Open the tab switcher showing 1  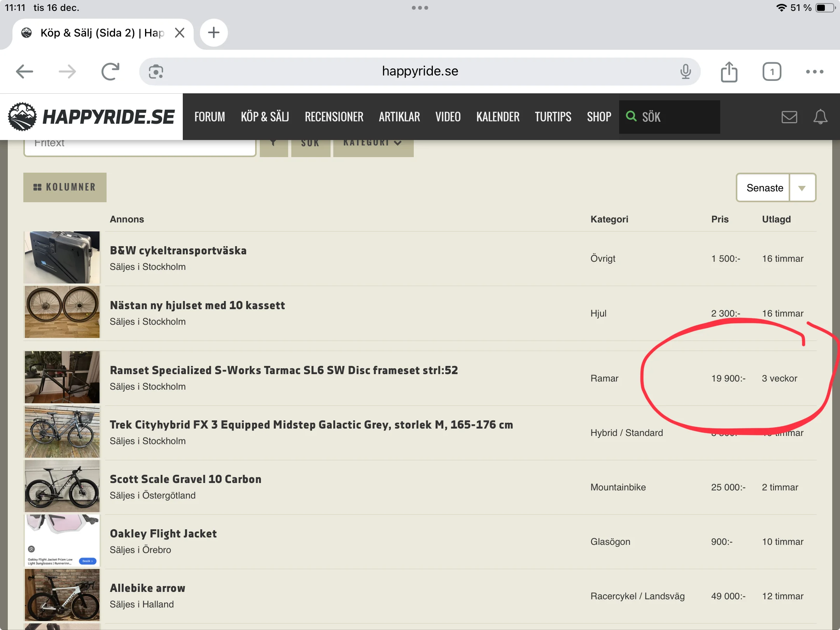[772, 72]
